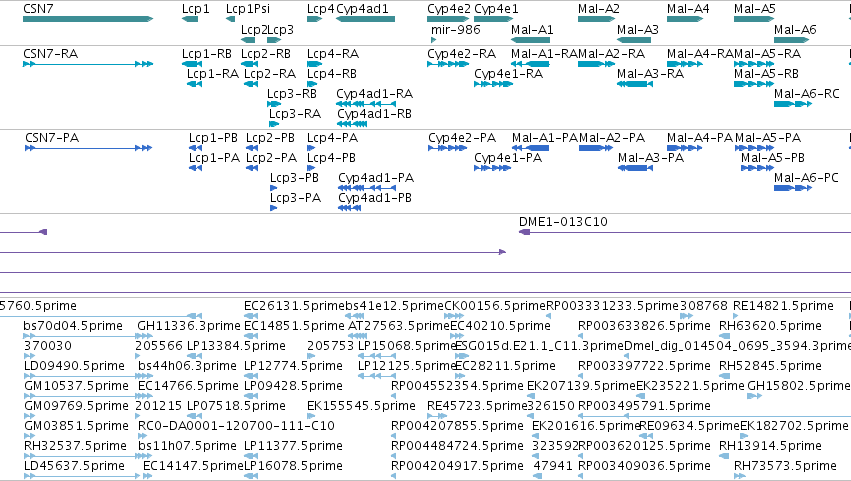Click the EK155545.5prime EST label

(361, 407)
